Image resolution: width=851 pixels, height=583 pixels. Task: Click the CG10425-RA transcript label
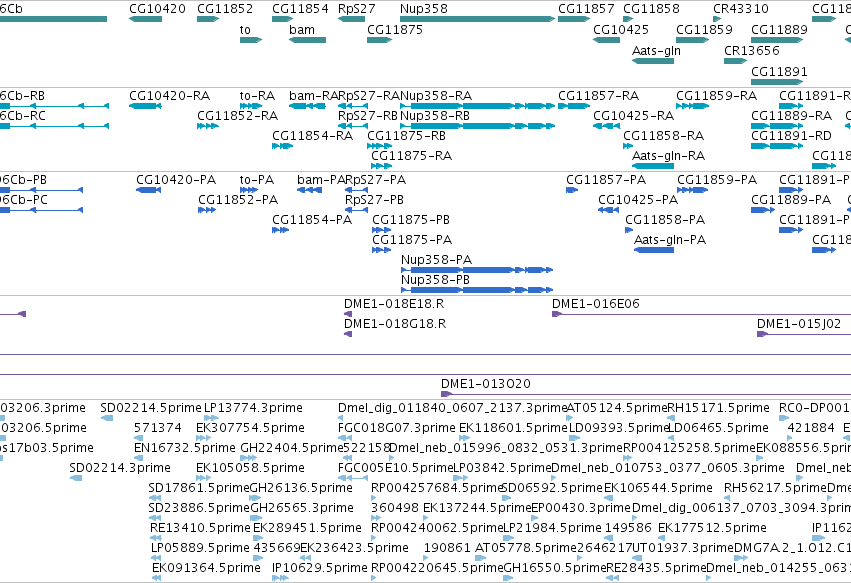click(633, 116)
